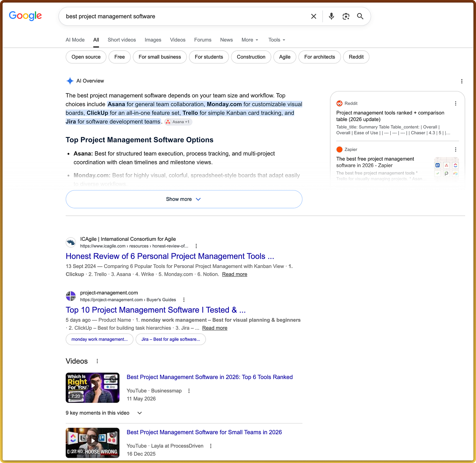Open ICAgile result options menu
The image size is (476, 463).
(196, 246)
